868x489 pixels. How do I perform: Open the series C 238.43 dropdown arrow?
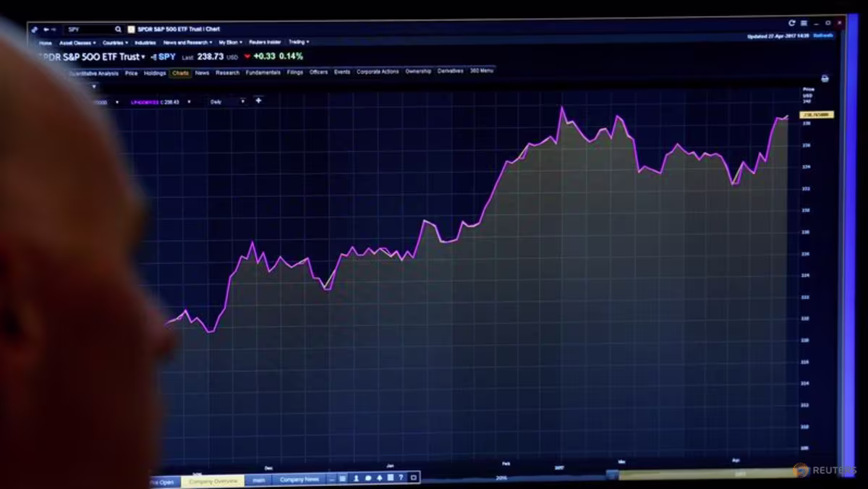189,102
